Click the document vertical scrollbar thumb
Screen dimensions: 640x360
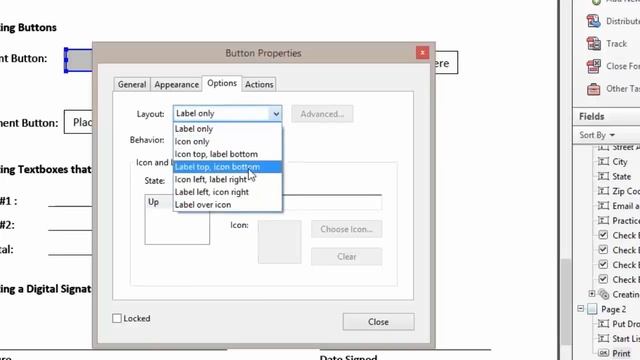[565, 302]
